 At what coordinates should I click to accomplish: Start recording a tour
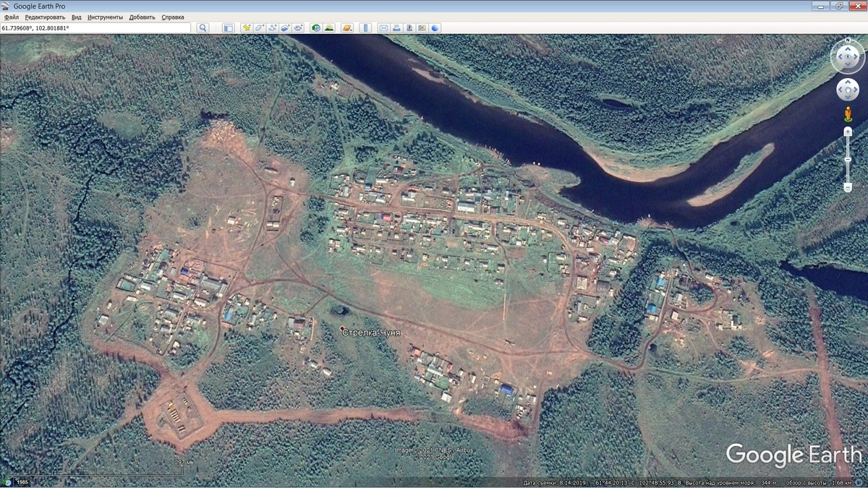[x=299, y=27]
